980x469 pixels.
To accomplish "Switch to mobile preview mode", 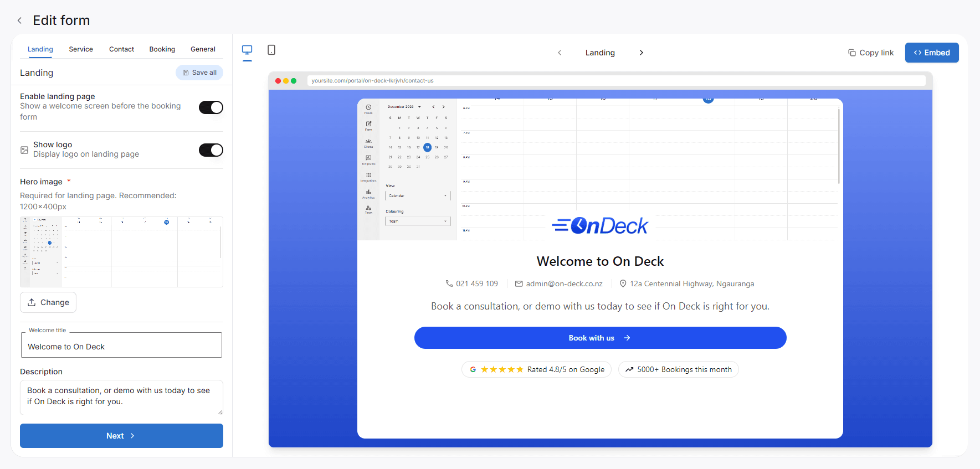I will 271,50.
